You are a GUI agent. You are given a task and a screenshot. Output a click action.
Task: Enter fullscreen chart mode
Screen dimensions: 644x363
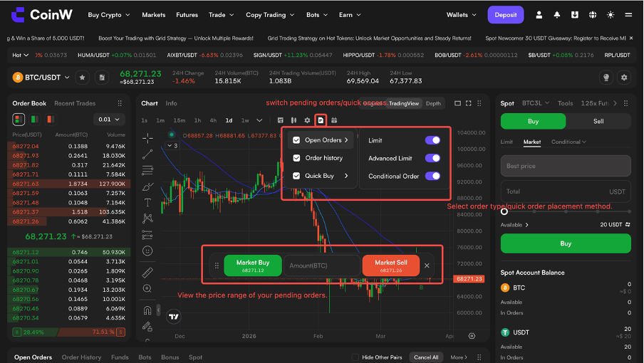(x=468, y=103)
